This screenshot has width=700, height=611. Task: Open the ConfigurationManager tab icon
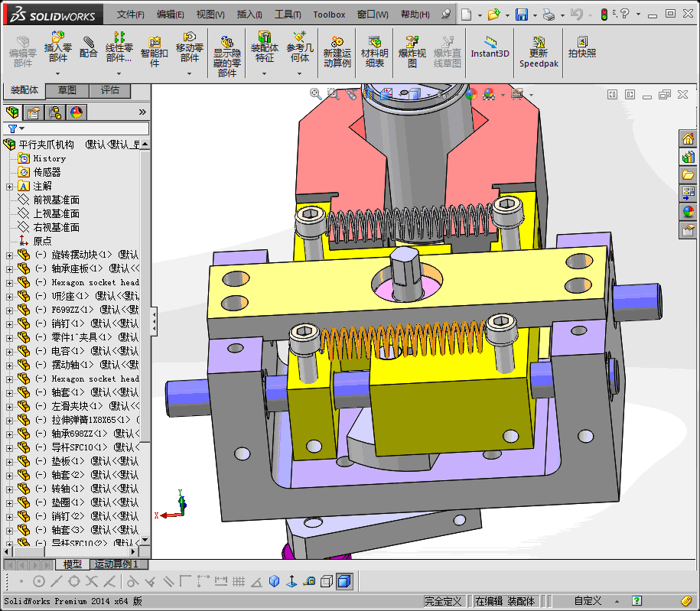click(55, 112)
